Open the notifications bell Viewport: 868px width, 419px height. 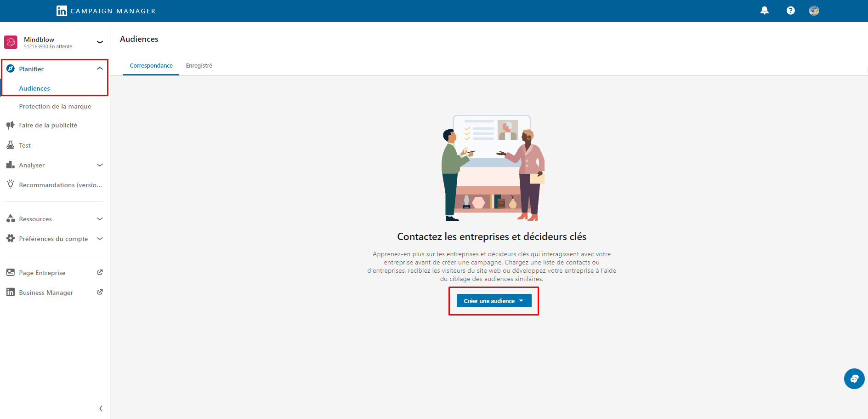765,11
